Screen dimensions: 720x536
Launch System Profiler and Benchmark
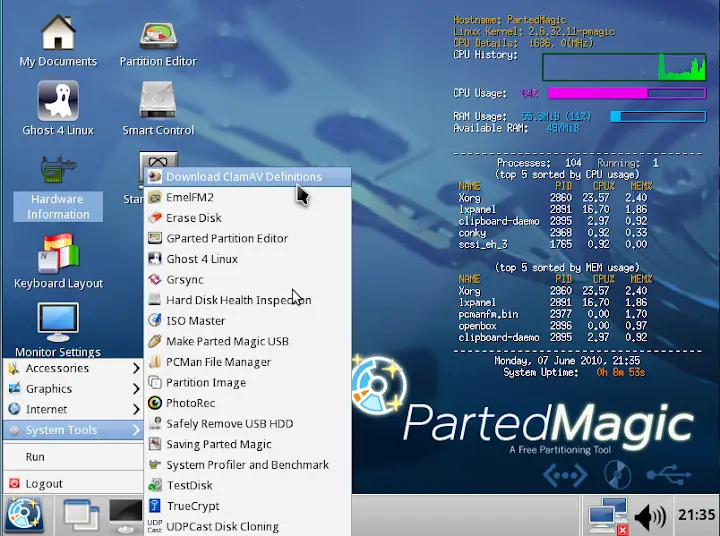click(248, 465)
